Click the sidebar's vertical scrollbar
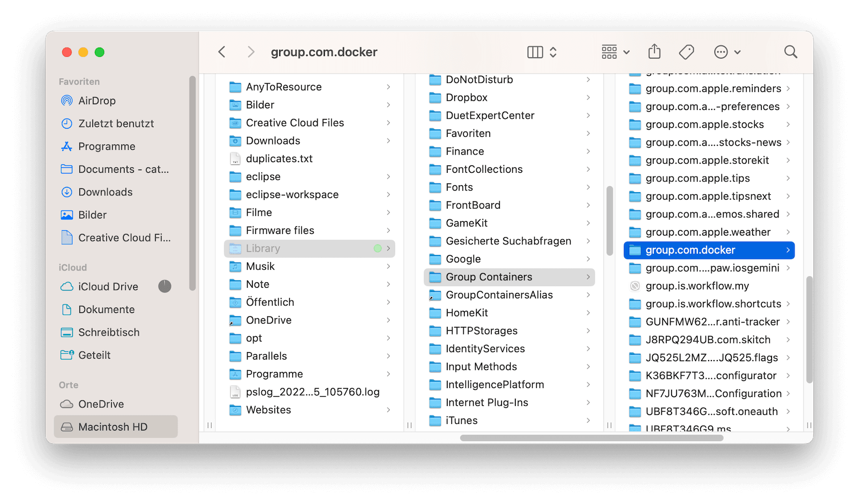 (193, 183)
